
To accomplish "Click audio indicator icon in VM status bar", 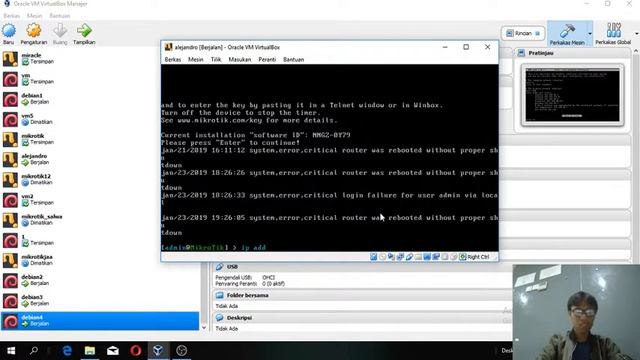I will click(x=391, y=257).
